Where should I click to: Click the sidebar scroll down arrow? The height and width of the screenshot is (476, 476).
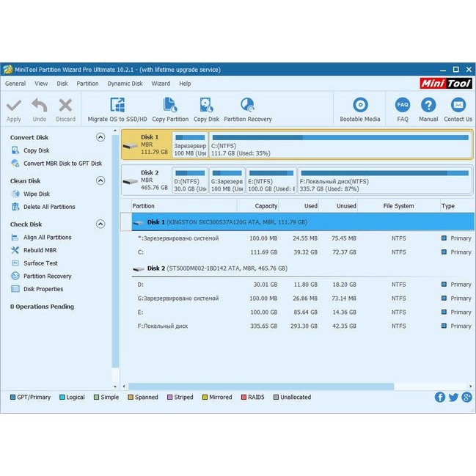coord(115,387)
